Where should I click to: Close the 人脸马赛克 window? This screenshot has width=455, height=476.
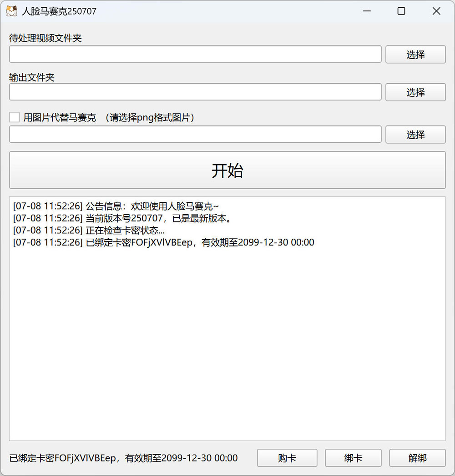click(436, 11)
